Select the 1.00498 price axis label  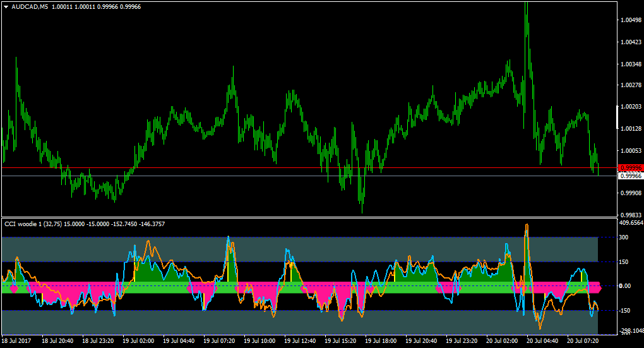(x=631, y=20)
